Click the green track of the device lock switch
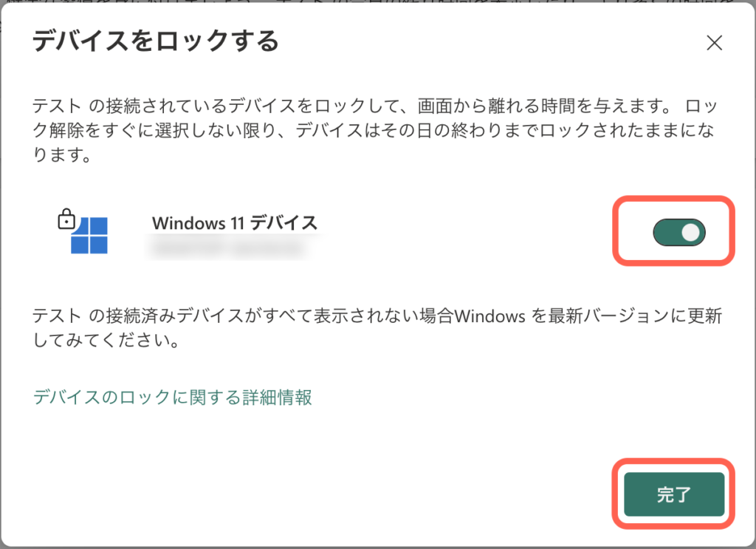 (667, 232)
